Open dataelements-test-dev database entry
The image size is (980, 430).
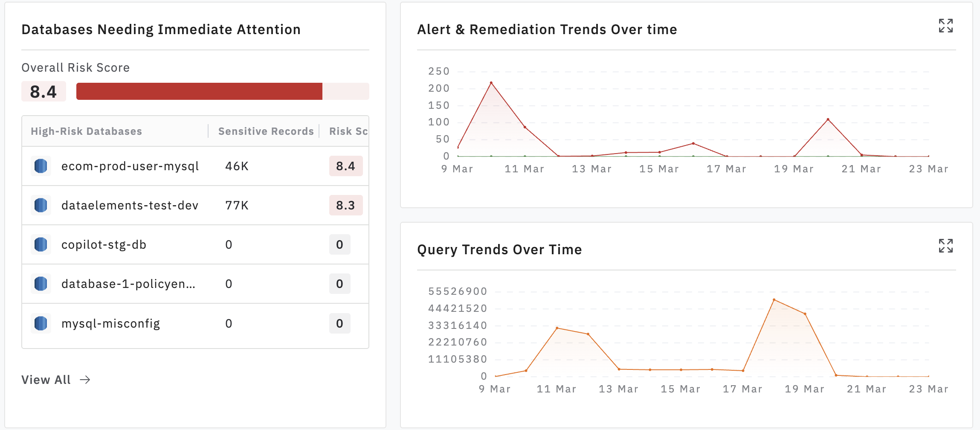point(130,205)
